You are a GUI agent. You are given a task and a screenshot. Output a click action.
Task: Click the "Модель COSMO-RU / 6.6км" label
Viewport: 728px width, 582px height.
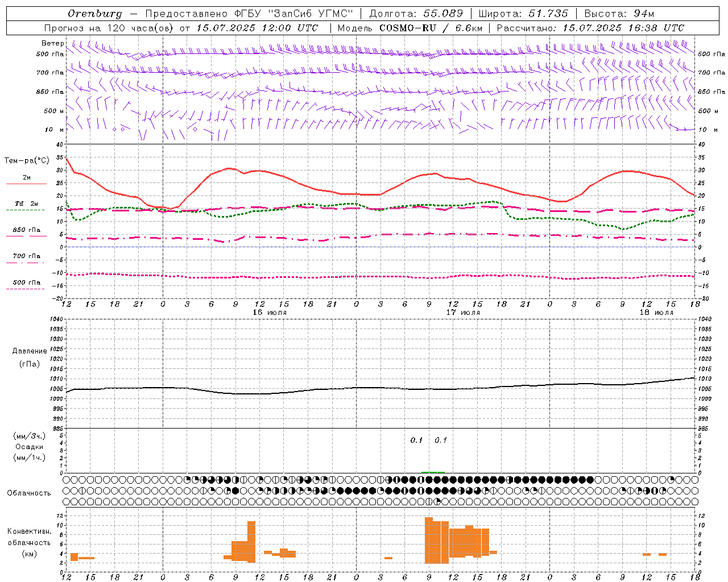pyautogui.click(x=410, y=28)
